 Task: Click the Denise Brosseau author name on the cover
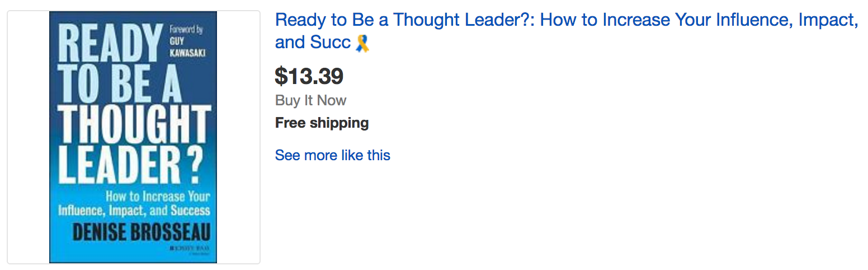(x=133, y=232)
